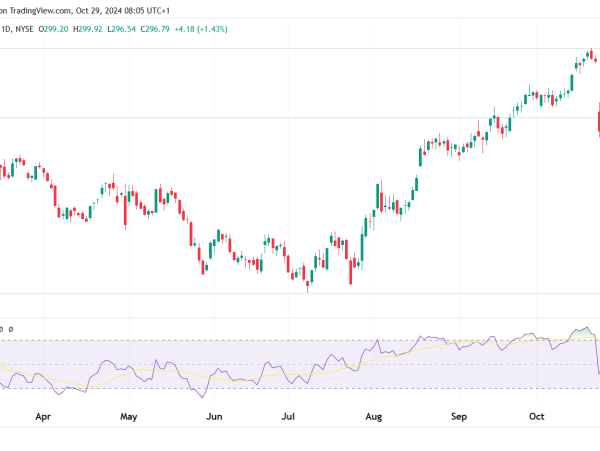Click the open price value O299.20
This screenshot has width=600, height=451.
tap(53, 29)
